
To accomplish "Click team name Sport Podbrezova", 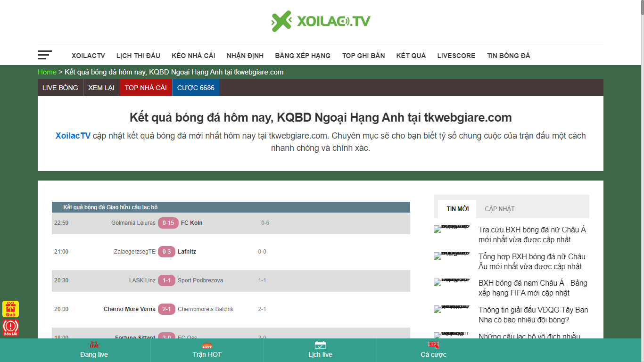I will (x=200, y=280).
